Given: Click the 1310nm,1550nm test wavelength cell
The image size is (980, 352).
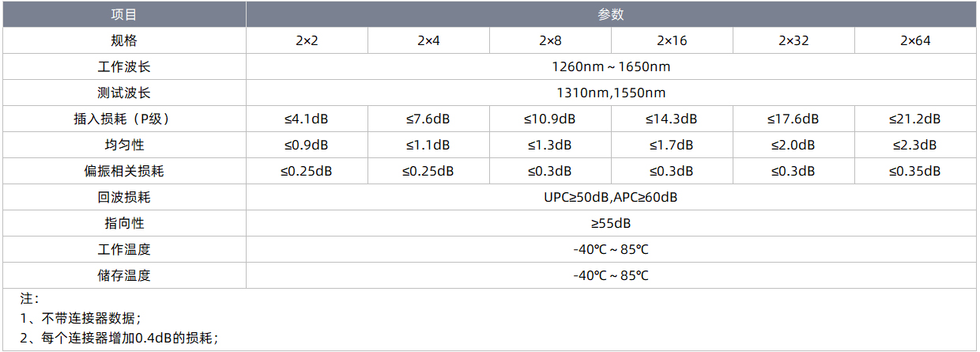Looking at the screenshot, I should (x=611, y=93).
